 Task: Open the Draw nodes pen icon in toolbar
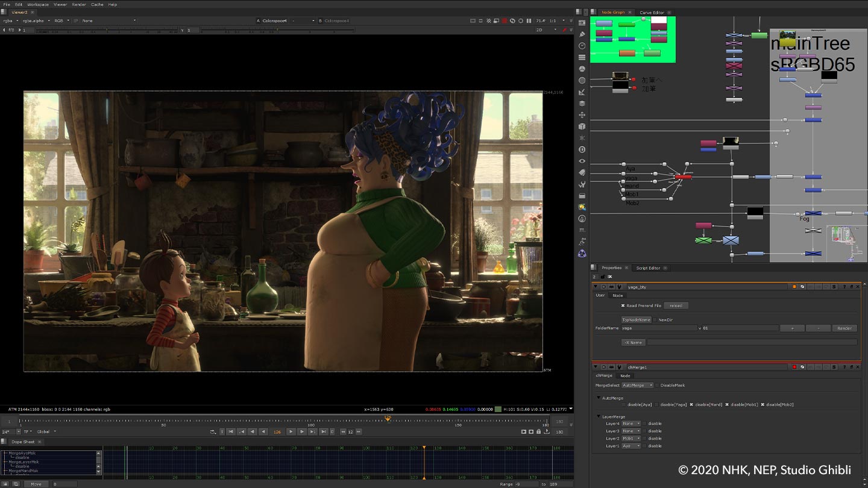582,34
